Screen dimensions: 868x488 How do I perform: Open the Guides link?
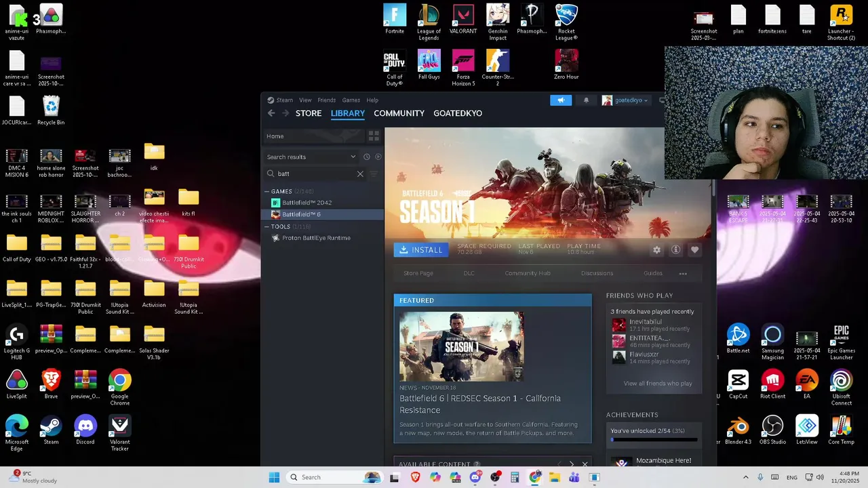click(653, 273)
